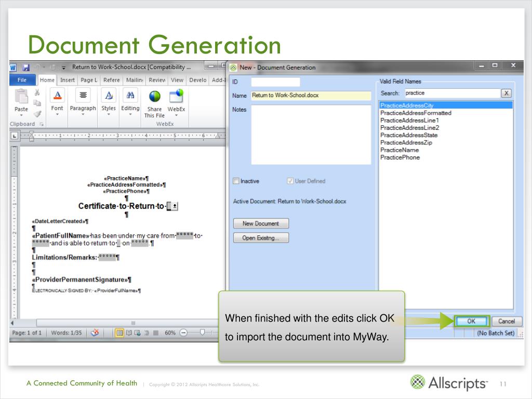
Task: Click the Cancel button
Action: click(x=506, y=321)
